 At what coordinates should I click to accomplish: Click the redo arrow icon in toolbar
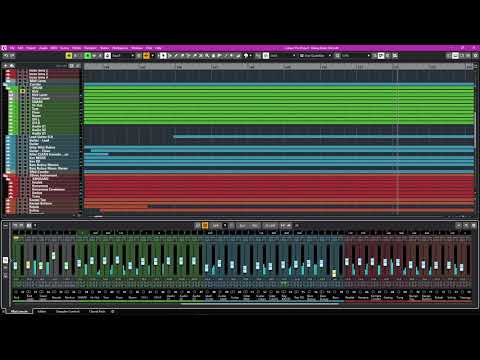pos(13,56)
